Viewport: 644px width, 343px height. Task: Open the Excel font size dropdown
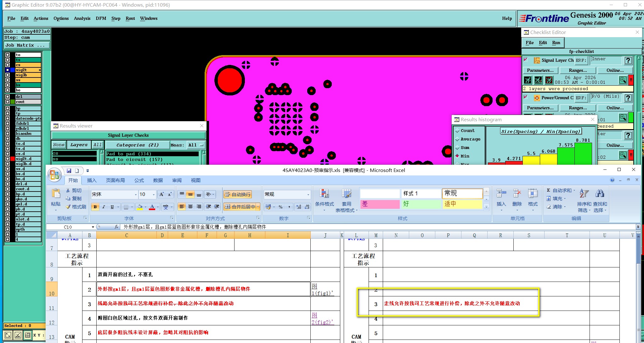(154, 195)
